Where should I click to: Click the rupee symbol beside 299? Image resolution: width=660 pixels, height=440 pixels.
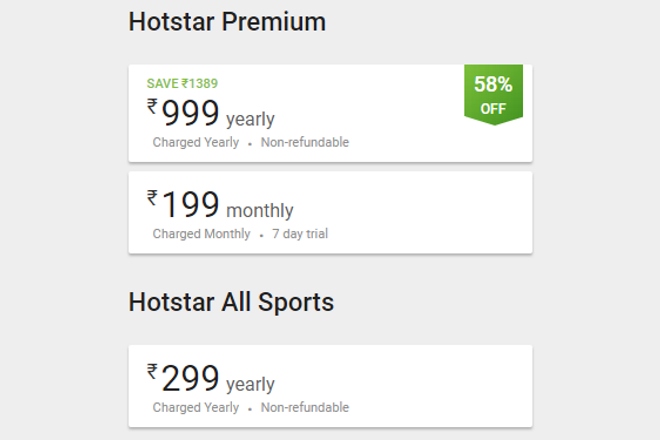pyautogui.click(x=153, y=372)
